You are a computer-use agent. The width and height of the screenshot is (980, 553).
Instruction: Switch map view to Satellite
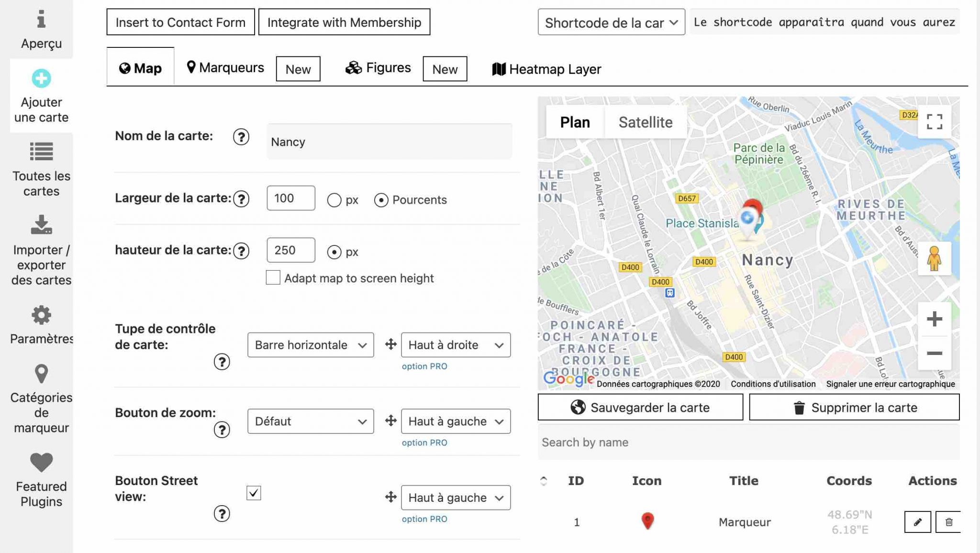646,122
